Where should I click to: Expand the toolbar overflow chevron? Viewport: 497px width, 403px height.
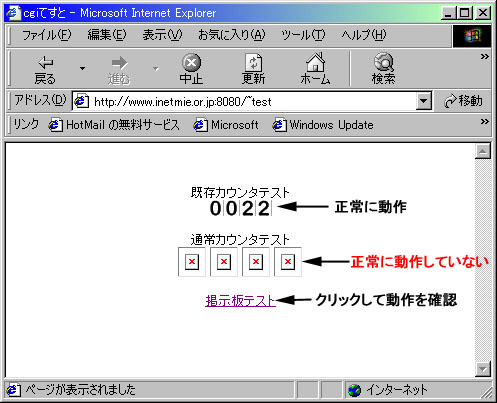click(484, 57)
